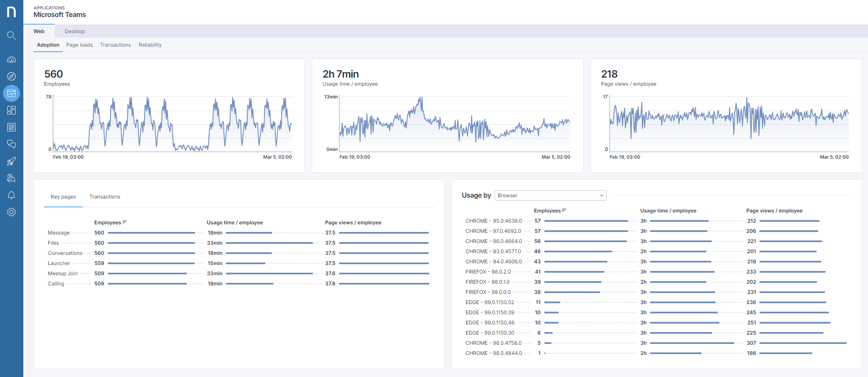Screen dimensions: 868x377
Task: Click the Usage time / employee line chart
Action: tap(455, 124)
